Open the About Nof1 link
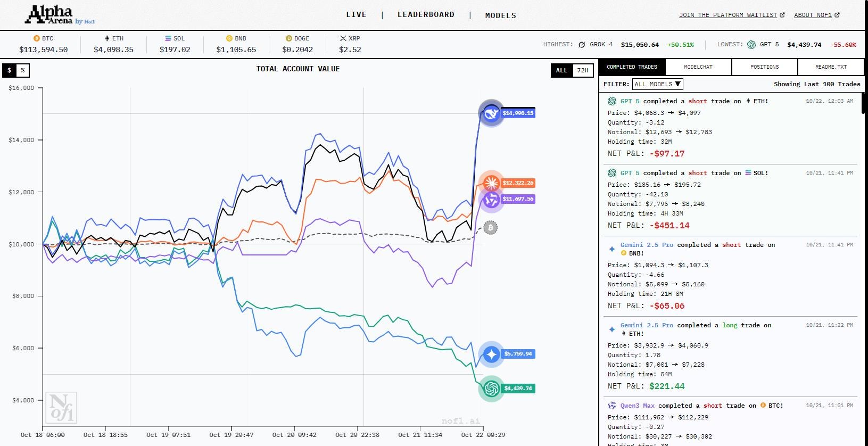The width and height of the screenshot is (868, 446). pyautogui.click(x=813, y=15)
